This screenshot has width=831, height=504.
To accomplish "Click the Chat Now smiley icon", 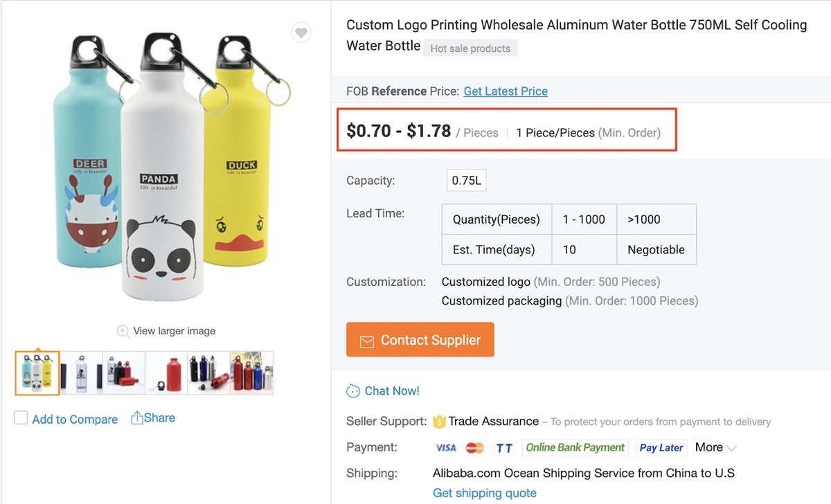I will pyautogui.click(x=353, y=391).
